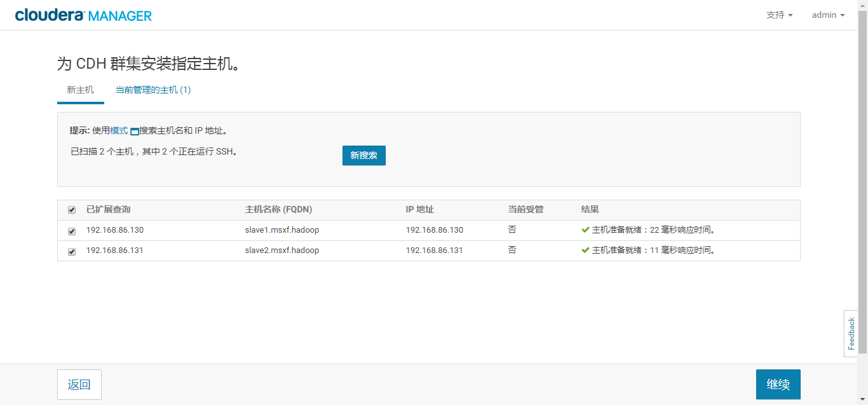Open the Feedback side tab
This screenshot has width=868, height=405.
click(x=851, y=334)
